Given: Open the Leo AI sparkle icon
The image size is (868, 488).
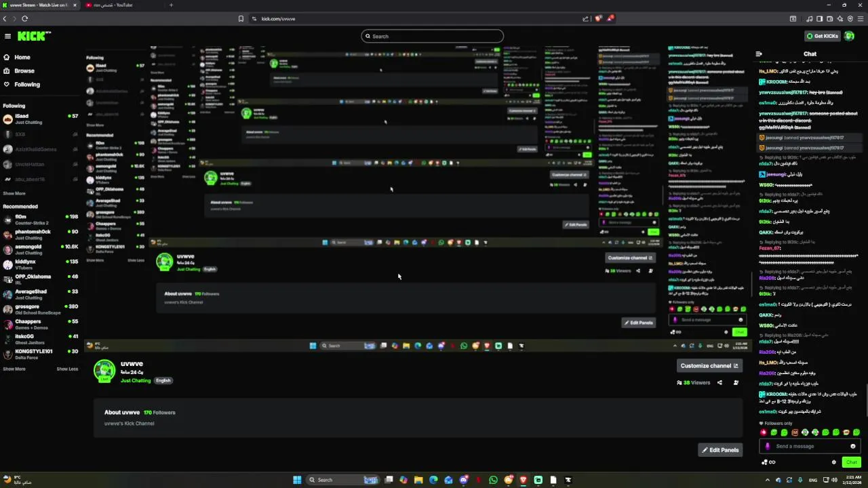Looking at the screenshot, I should [840, 19].
